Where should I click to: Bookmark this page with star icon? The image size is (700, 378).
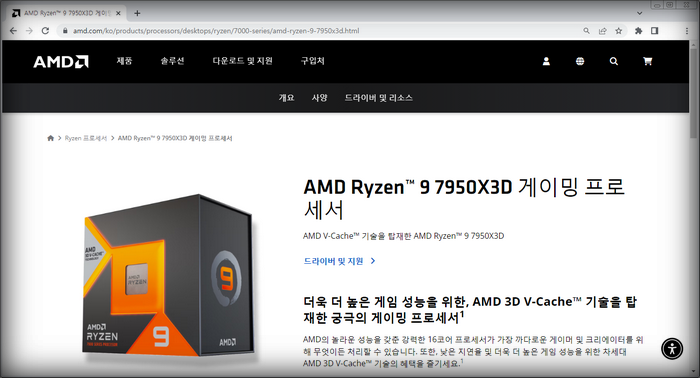[x=618, y=31]
